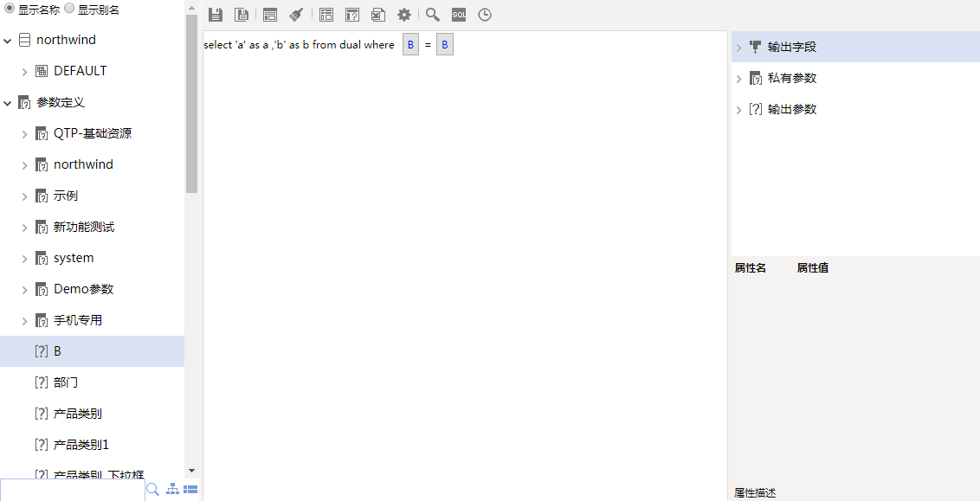Click the 属性名 column header
Image resolution: width=980 pixels, height=501 pixels.
tap(750, 268)
